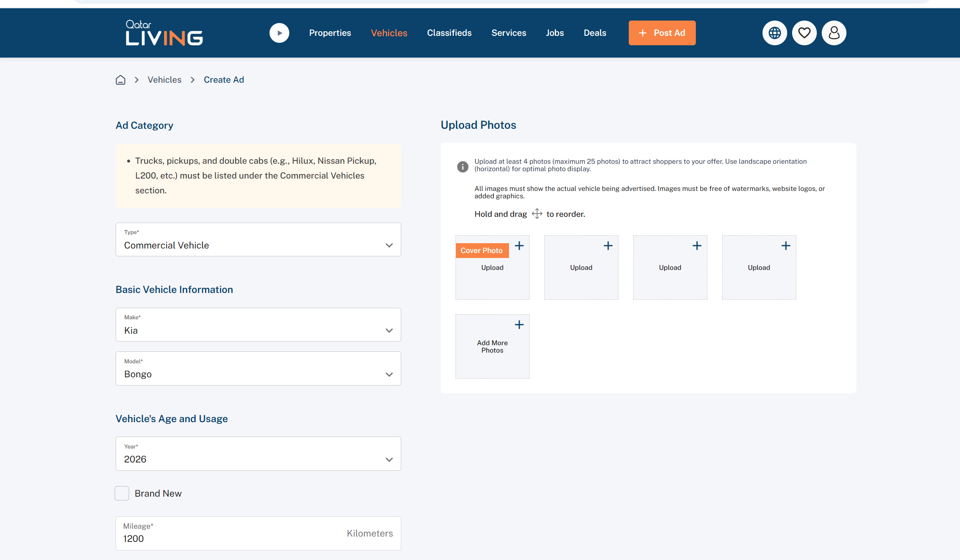Image resolution: width=960 pixels, height=560 pixels.
Task: Open the Make dropdown showing Kia
Action: click(258, 325)
